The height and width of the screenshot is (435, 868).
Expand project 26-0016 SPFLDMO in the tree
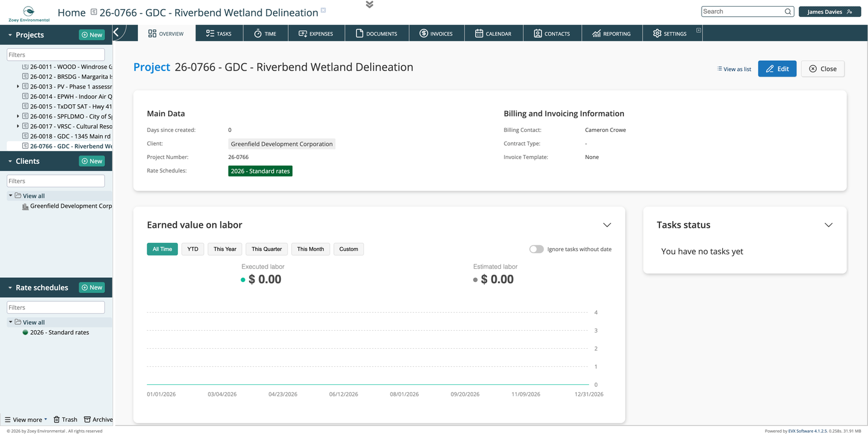(18, 116)
